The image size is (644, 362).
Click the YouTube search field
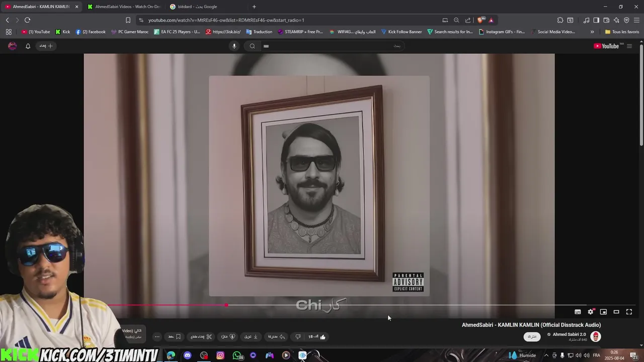pos(332,46)
